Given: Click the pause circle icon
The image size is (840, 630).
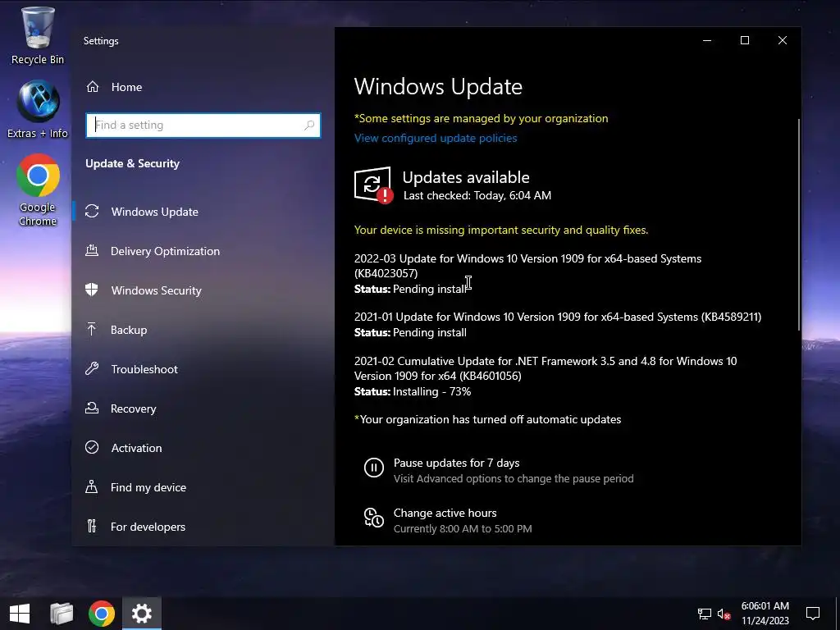Looking at the screenshot, I should click(374, 468).
